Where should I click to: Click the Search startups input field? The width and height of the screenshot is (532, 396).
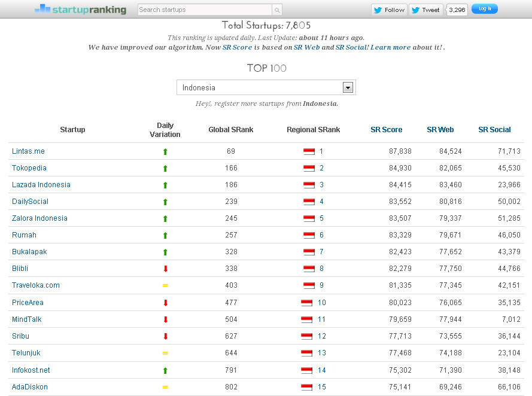coord(203,10)
